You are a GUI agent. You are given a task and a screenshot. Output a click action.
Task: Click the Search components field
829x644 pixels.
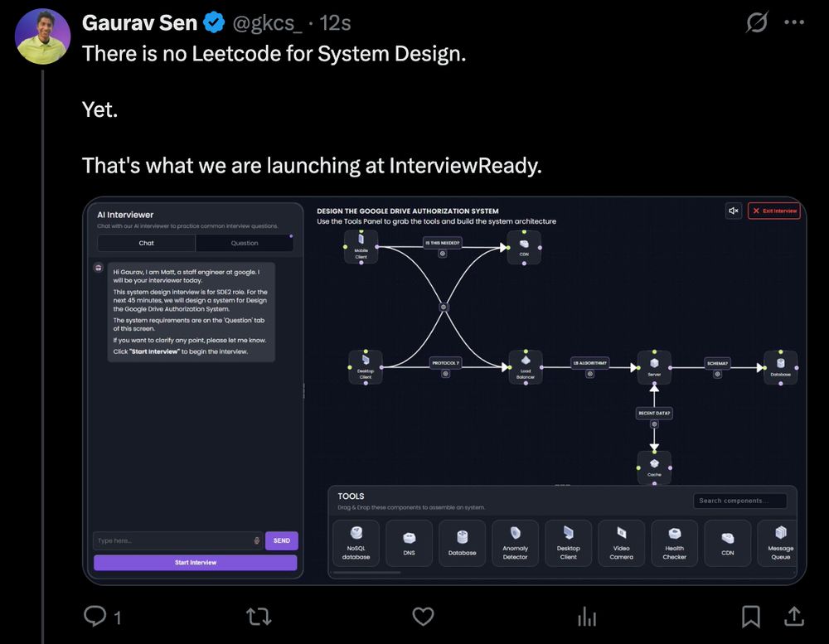[739, 501]
